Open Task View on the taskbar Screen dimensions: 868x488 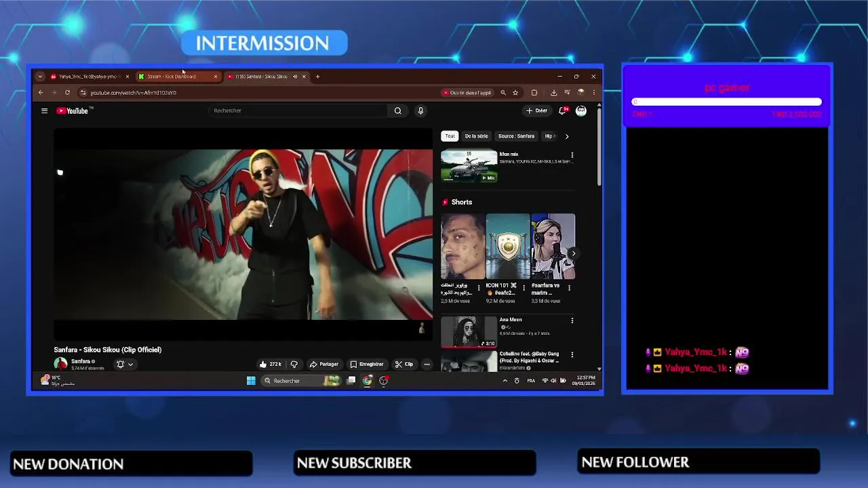pyautogui.click(x=351, y=381)
